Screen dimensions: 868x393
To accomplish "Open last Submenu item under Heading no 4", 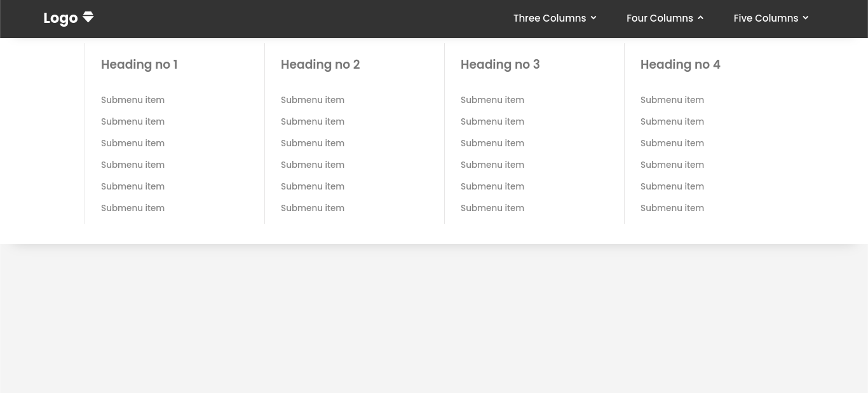I will [x=672, y=208].
